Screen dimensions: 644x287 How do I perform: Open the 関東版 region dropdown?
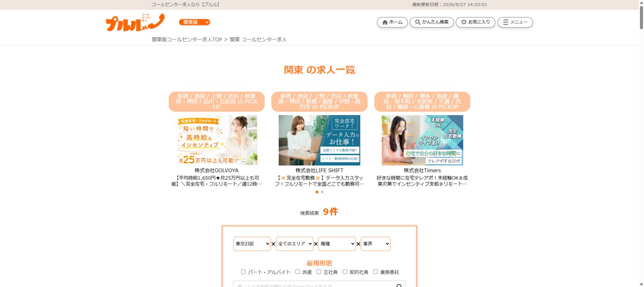(195, 22)
